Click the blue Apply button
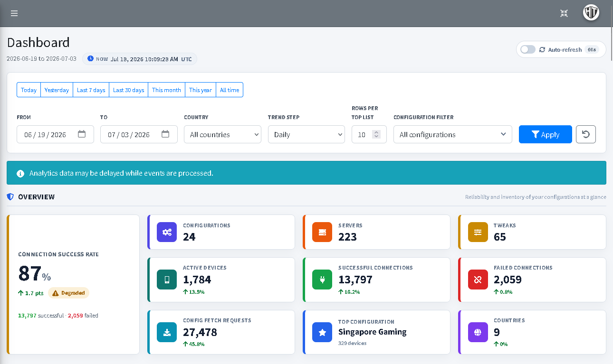613x364 pixels. point(545,134)
